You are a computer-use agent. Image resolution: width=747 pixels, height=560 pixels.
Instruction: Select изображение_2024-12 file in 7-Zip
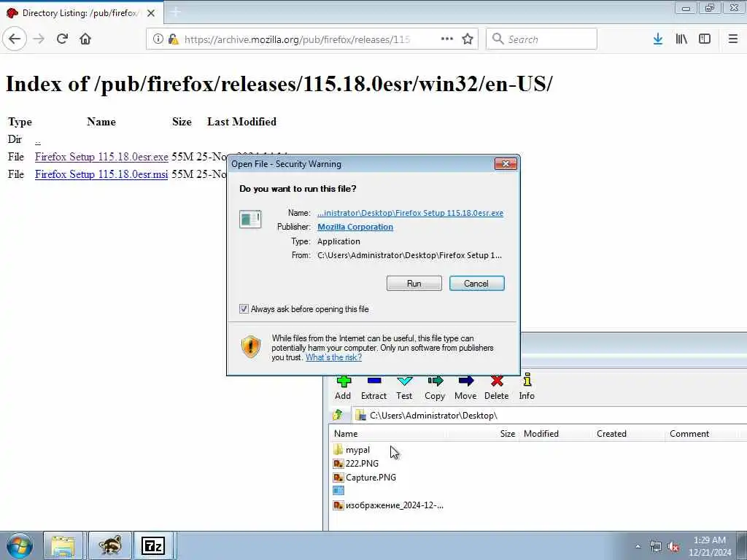coord(388,505)
